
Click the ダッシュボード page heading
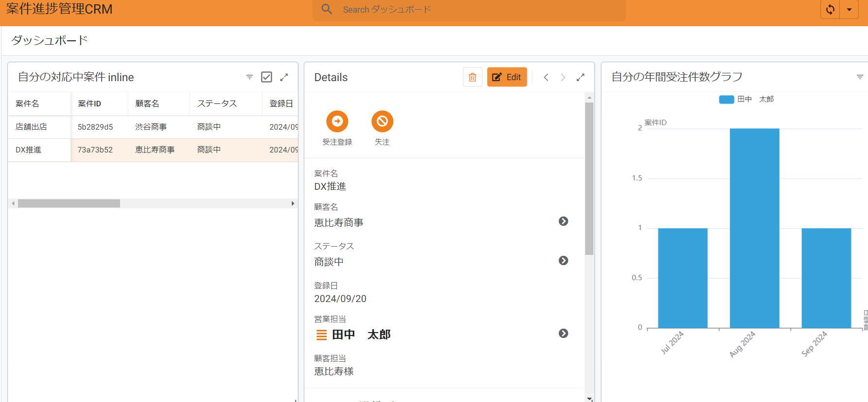click(49, 40)
